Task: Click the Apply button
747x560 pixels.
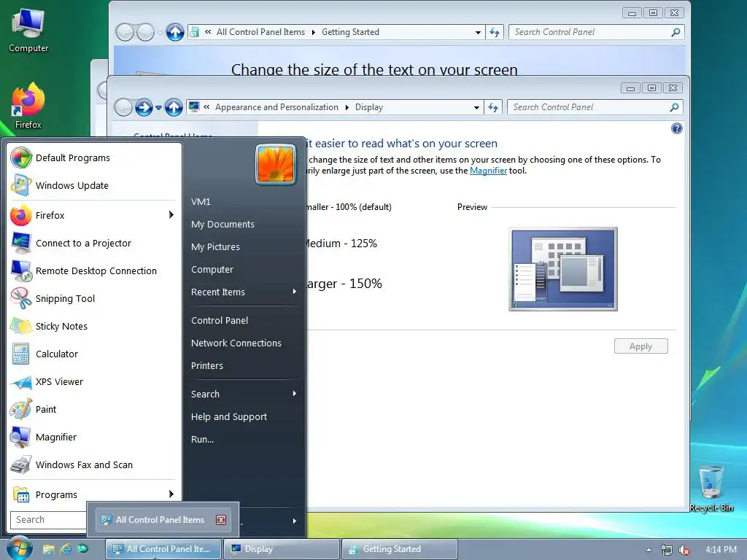Action: point(640,346)
